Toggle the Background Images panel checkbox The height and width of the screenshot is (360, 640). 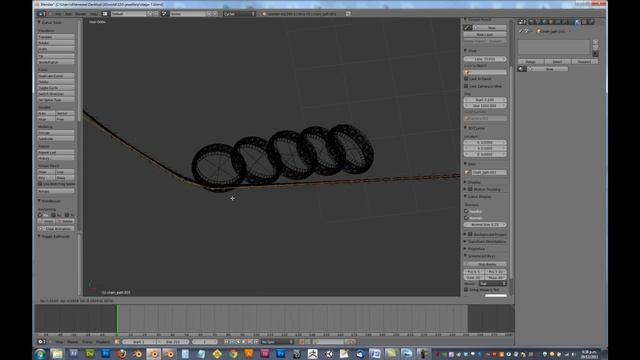coord(470,234)
